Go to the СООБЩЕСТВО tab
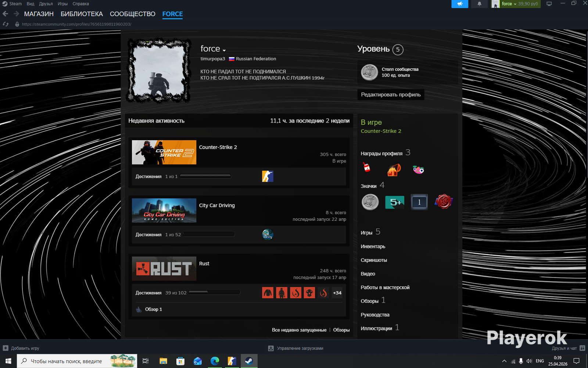The width and height of the screenshot is (588, 368). (x=133, y=14)
